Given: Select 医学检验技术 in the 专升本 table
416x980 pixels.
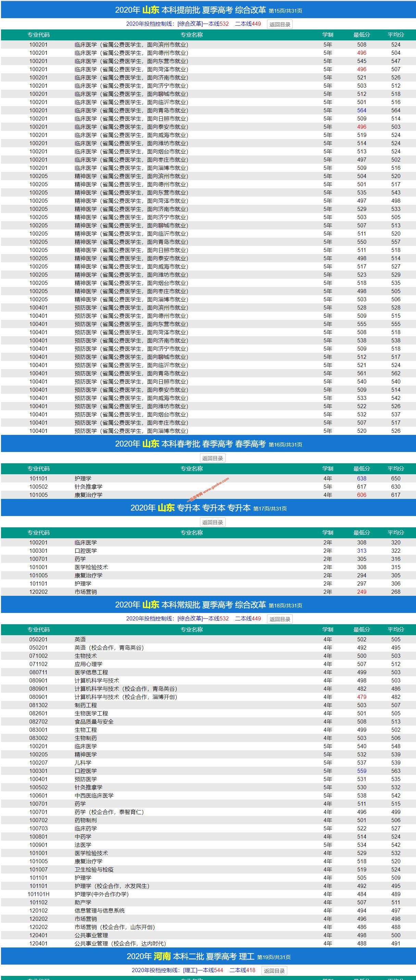Looking at the screenshot, I should coord(91,567).
